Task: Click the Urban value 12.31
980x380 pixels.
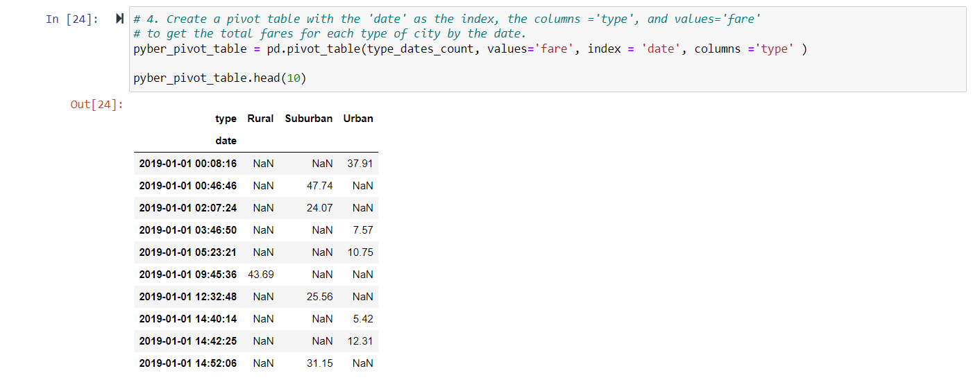Action: pyautogui.click(x=360, y=341)
